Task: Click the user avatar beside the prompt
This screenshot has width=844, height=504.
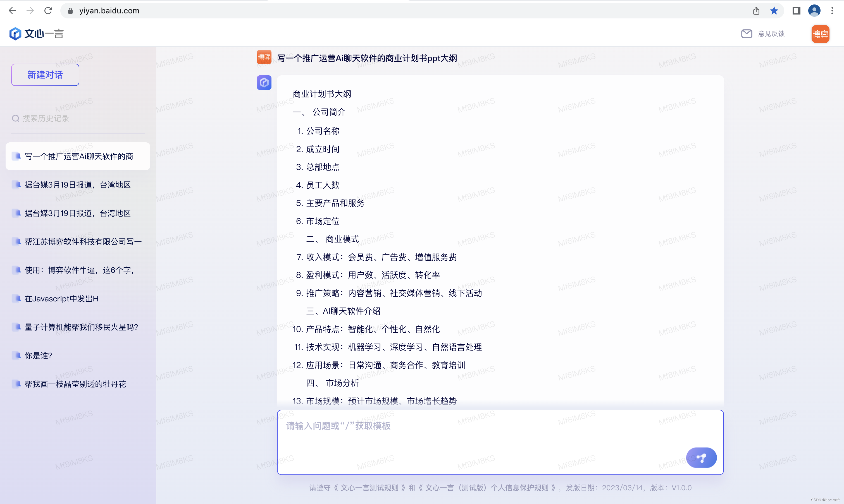Action: tap(264, 57)
